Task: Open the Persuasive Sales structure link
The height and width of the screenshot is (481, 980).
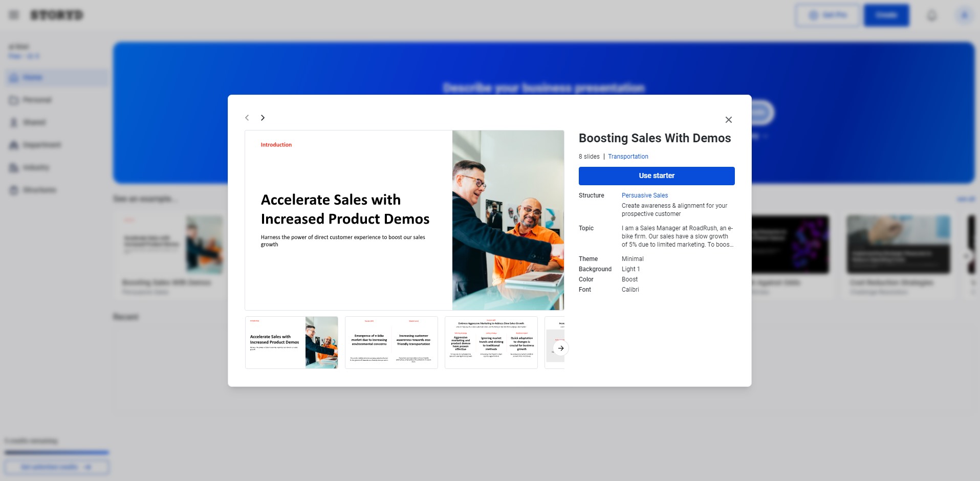Action: (644, 195)
